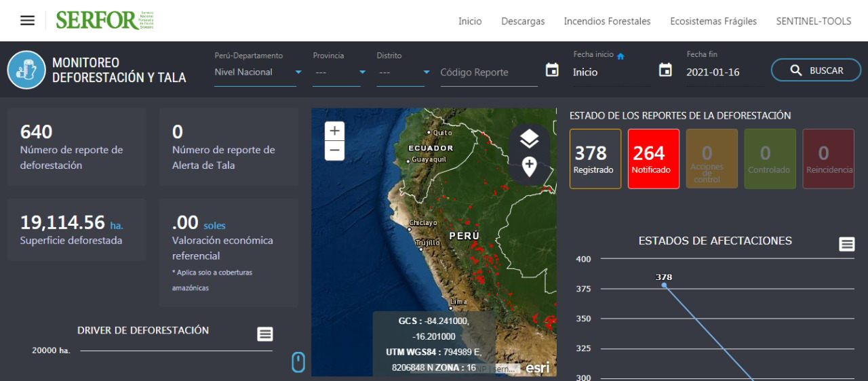Click the Fecha inicio date field
Screen dimensions: 868x381
point(611,73)
